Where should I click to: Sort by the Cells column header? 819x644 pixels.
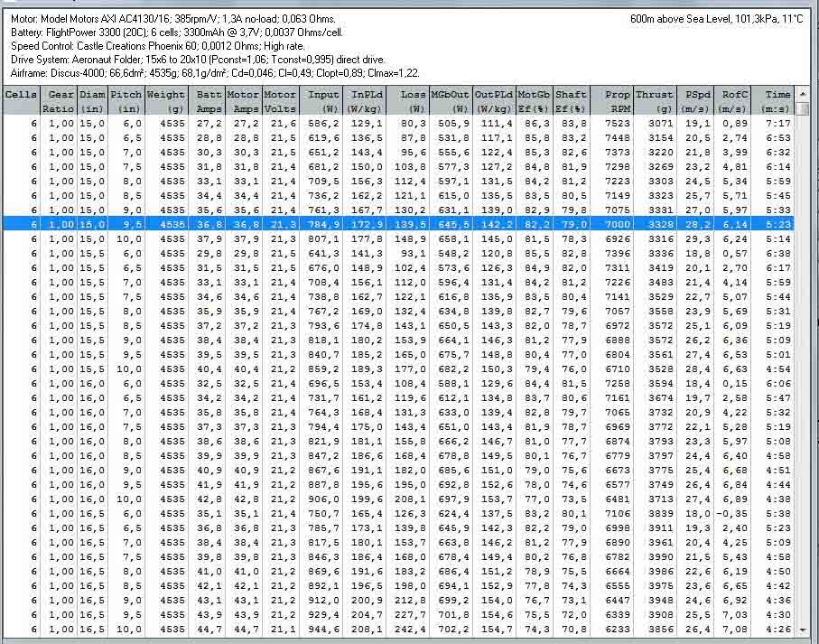[21, 100]
